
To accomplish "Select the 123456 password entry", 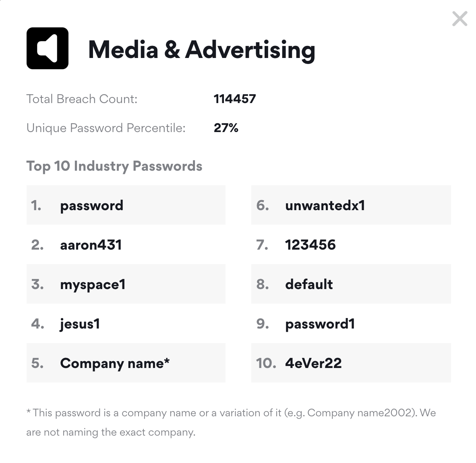I will [x=310, y=245].
